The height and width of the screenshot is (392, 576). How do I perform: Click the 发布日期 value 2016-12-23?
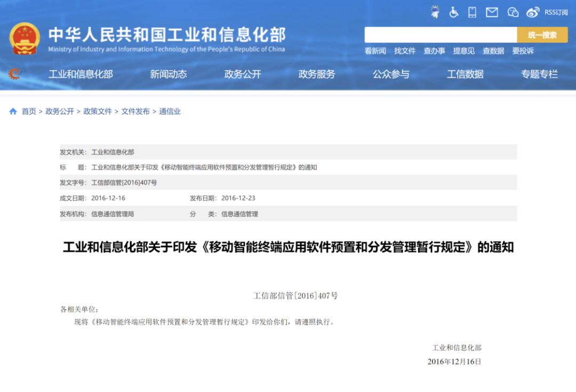tap(238, 198)
